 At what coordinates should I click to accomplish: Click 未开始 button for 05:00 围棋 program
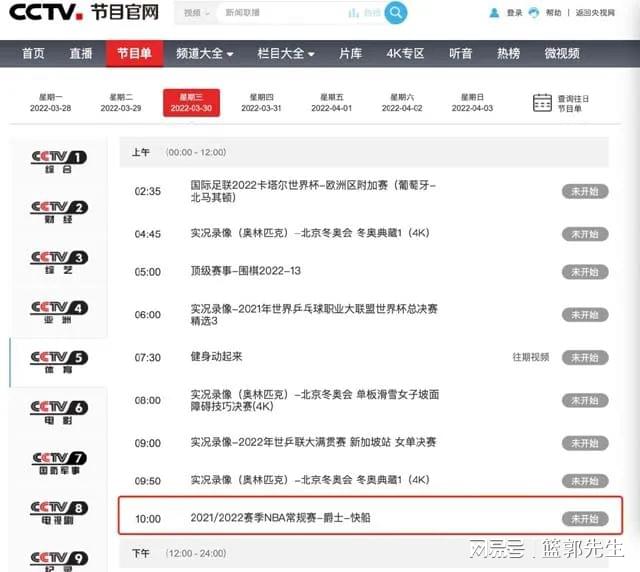coord(585,272)
